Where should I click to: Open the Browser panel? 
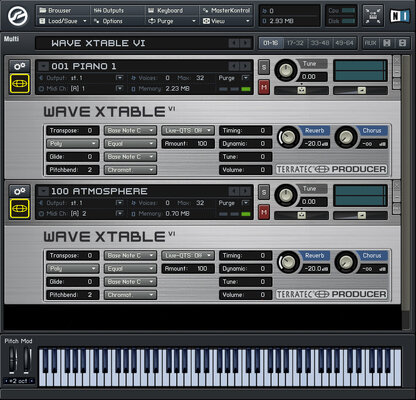55,11
